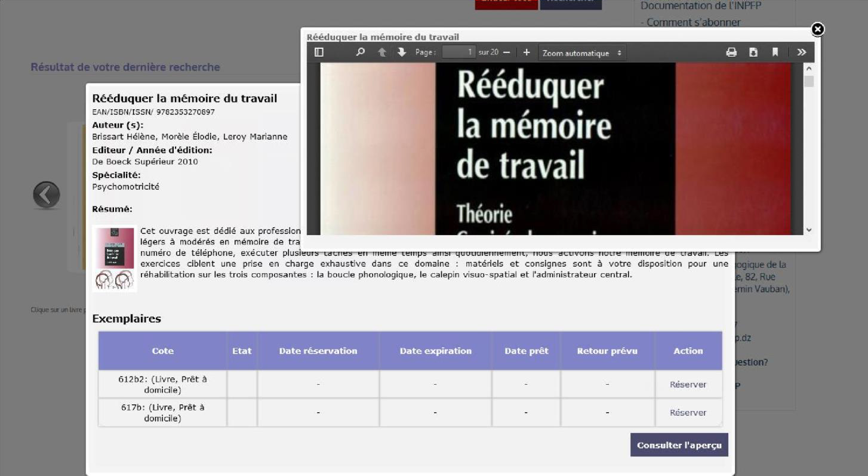This screenshot has height=476, width=868.
Task: Click Réserver for copy 617b
Action: point(688,413)
